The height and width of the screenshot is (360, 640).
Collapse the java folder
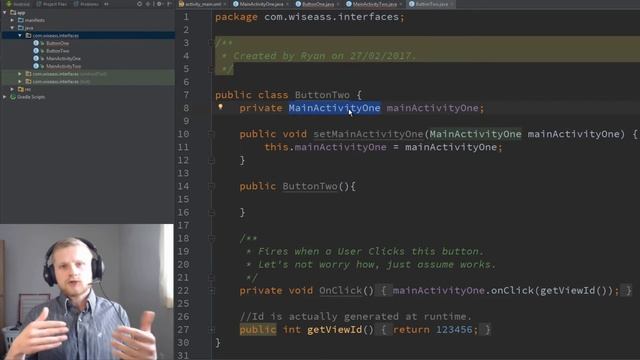pos(12,28)
